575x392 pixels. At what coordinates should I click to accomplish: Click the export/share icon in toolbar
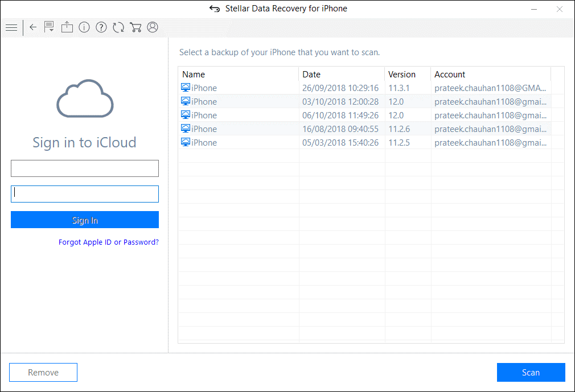pyautogui.click(x=67, y=27)
